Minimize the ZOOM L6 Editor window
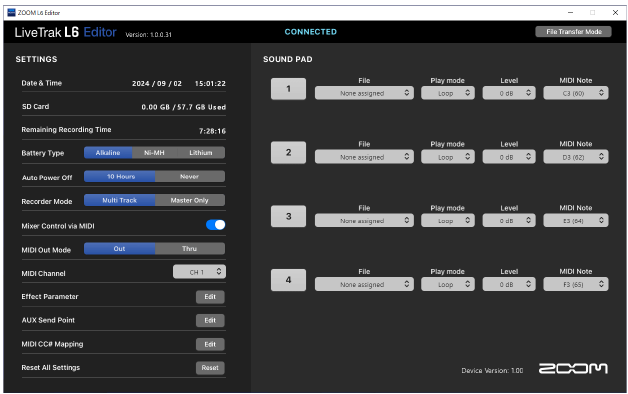Image resolution: width=628 pixels, height=394 pixels. pos(570,12)
